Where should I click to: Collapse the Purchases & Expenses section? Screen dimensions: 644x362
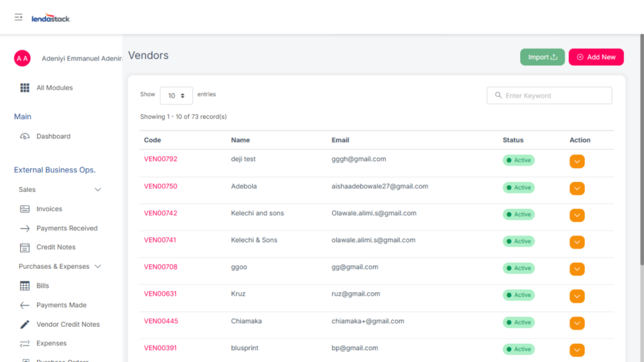(97, 266)
